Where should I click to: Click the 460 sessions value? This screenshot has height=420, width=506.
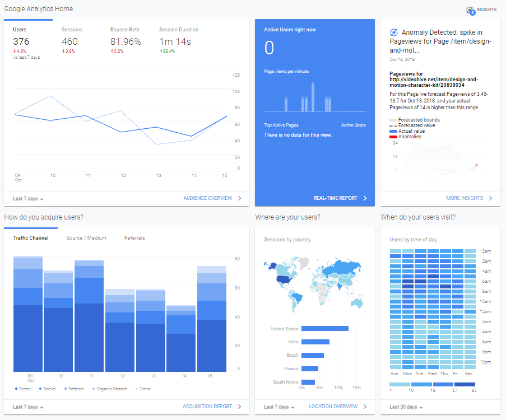(69, 41)
